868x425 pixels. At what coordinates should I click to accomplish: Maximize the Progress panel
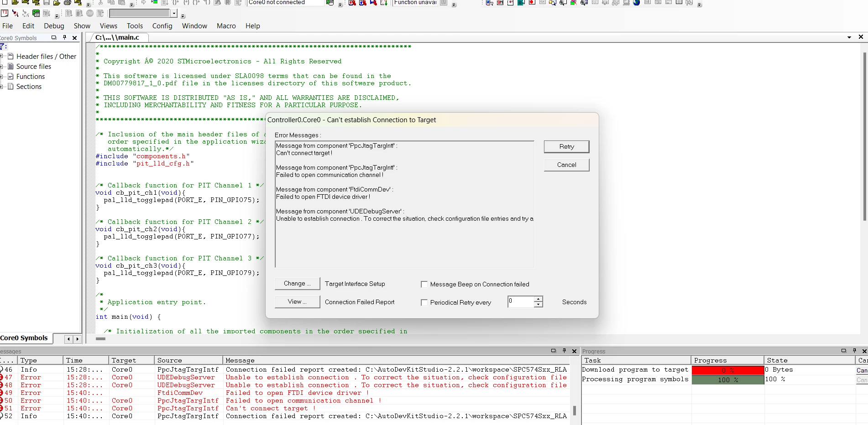point(844,351)
